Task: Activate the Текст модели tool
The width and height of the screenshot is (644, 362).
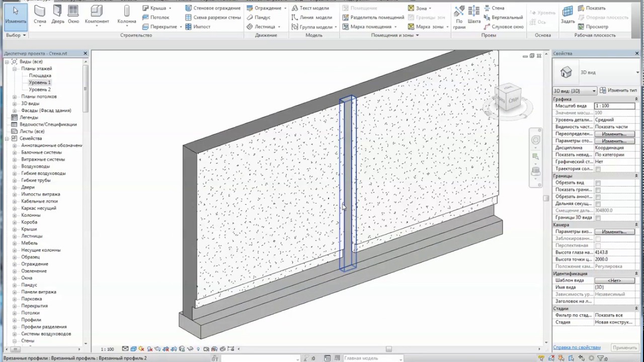Action: (x=310, y=8)
